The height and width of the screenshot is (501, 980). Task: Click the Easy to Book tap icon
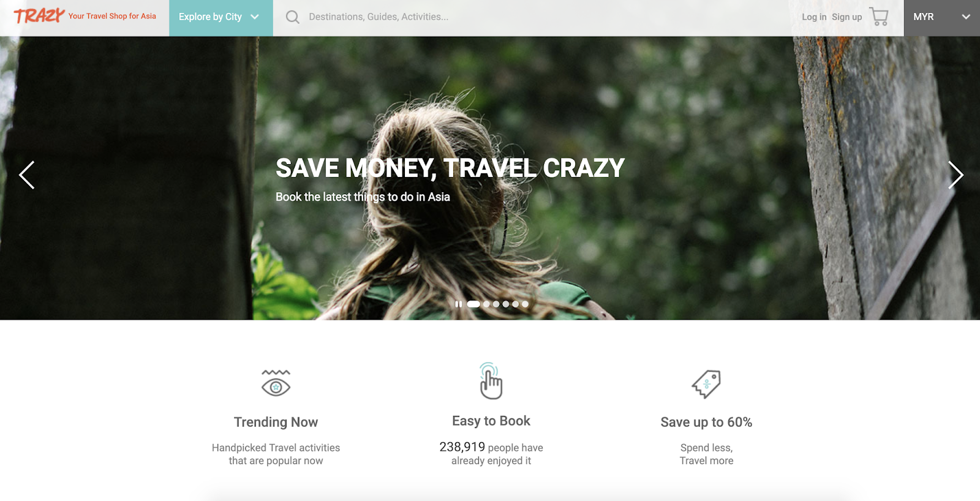[491, 381]
